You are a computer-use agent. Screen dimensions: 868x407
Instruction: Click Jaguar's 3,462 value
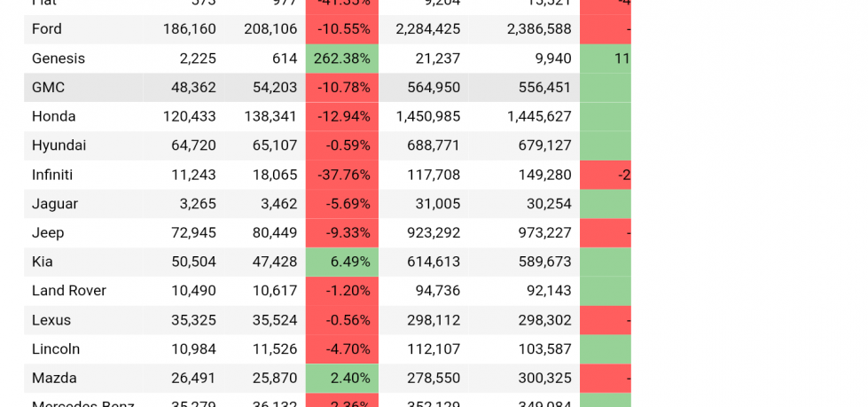pos(279,204)
